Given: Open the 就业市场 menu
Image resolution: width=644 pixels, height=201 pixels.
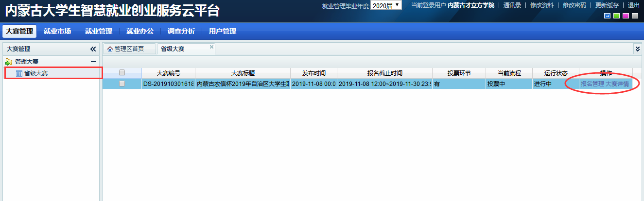Looking at the screenshot, I should (57, 32).
